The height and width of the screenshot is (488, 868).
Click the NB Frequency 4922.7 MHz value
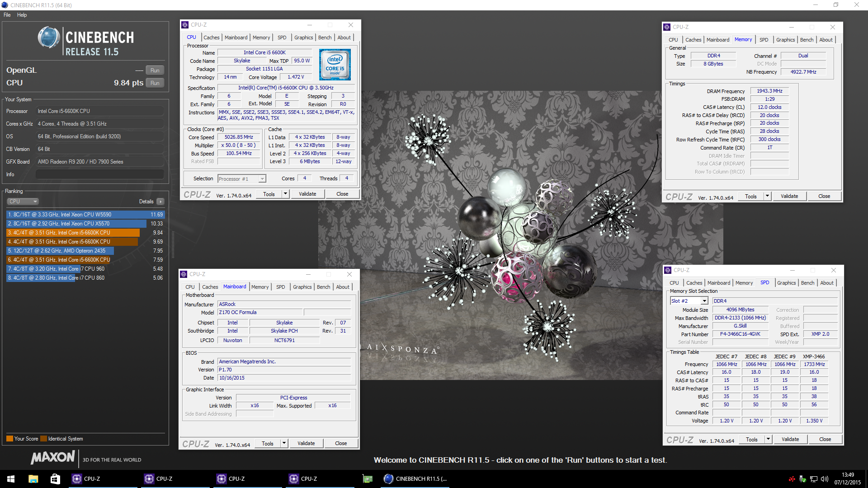(803, 72)
